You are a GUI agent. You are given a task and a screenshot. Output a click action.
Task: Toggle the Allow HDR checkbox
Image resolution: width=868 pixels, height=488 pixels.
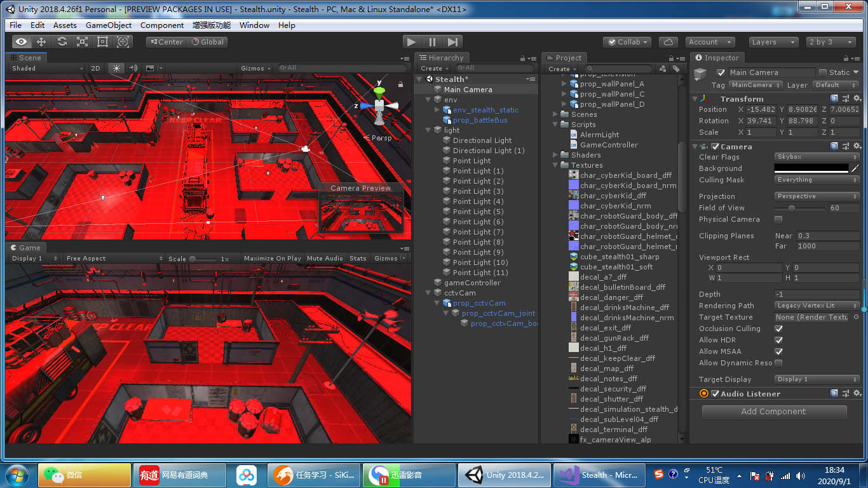pyautogui.click(x=778, y=340)
